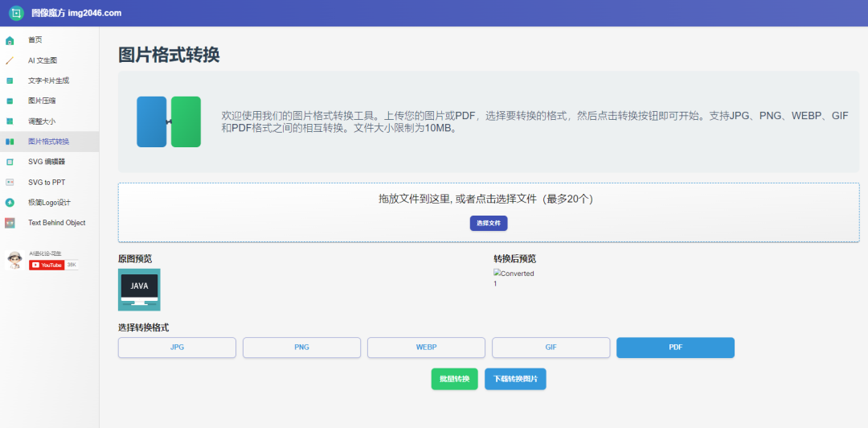868x428 pixels.
Task: Click the 调整大小 resize icon
Action: (10, 121)
